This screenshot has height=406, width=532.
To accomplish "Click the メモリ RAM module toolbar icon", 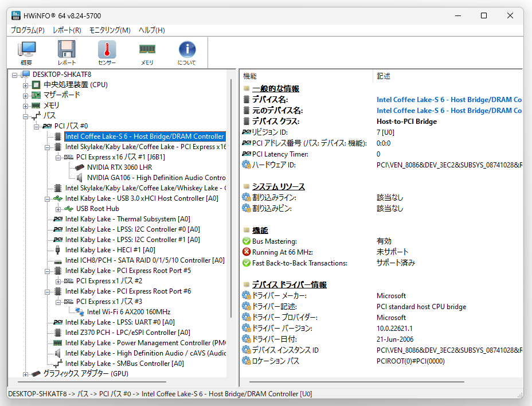I will pyautogui.click(x=147, y=53).
